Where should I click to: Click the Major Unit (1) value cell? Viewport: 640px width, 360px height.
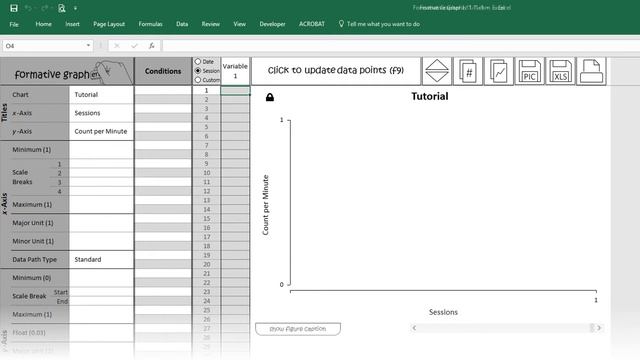[101, 223]
